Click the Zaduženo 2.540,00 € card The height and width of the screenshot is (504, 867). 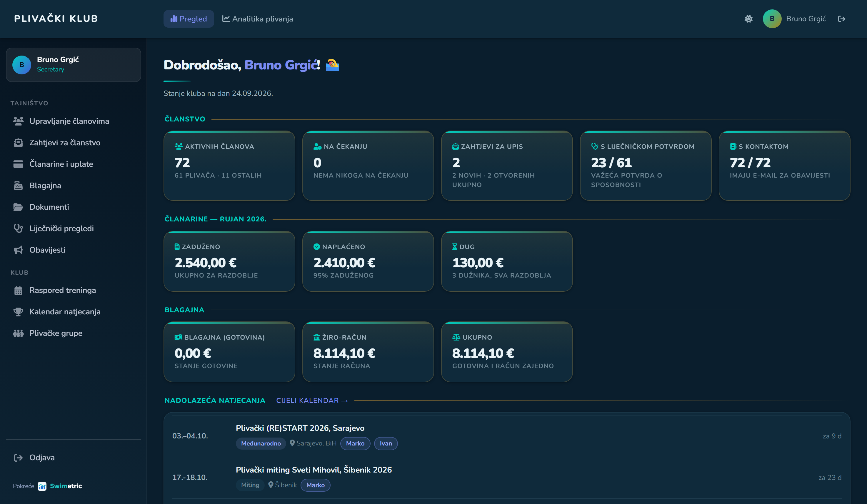tap(229, 261)
